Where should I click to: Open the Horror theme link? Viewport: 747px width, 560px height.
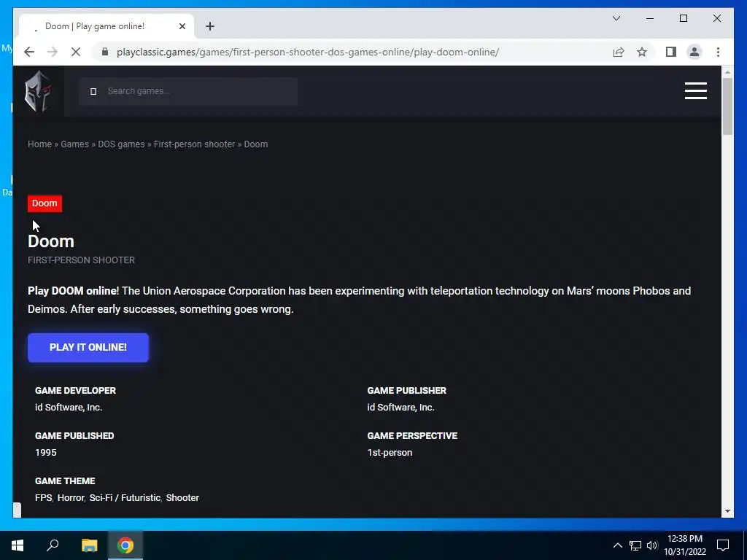coord(71,497)
